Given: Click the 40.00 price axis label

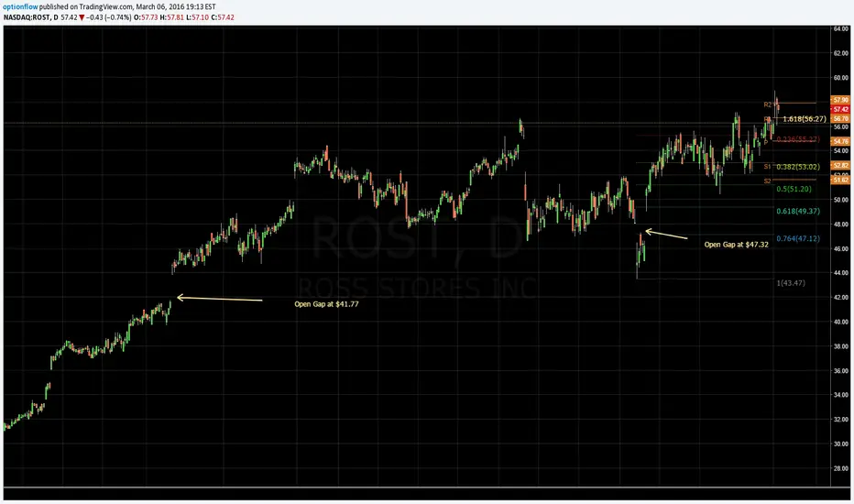Looking at the screenshot, I should coord(840,322).
